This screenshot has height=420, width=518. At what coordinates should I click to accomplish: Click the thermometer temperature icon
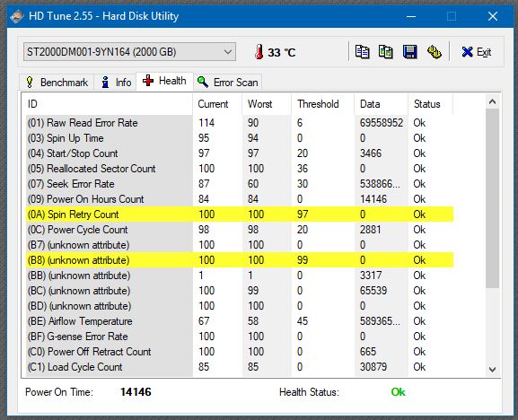259,52
